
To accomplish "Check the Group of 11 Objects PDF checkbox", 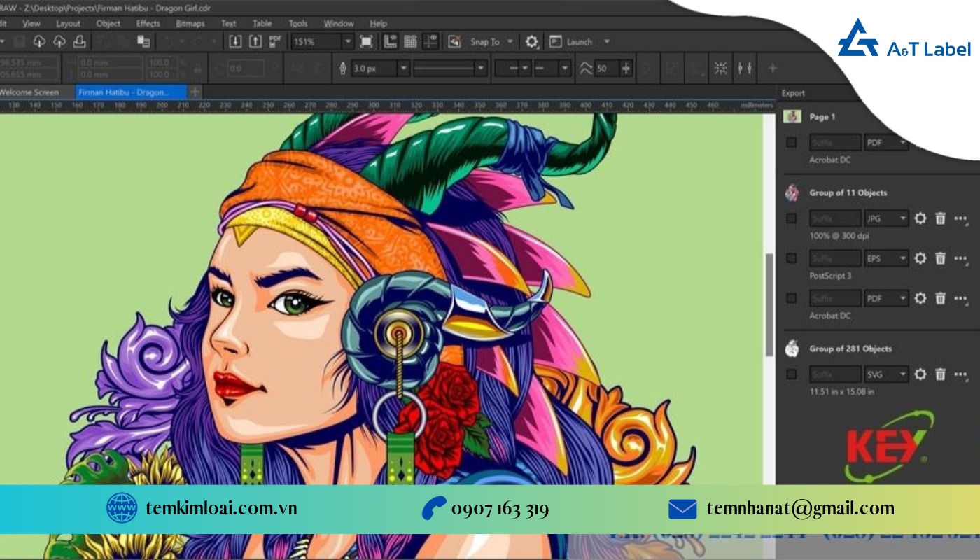I will pyautogui.click(x=792, y=298).
